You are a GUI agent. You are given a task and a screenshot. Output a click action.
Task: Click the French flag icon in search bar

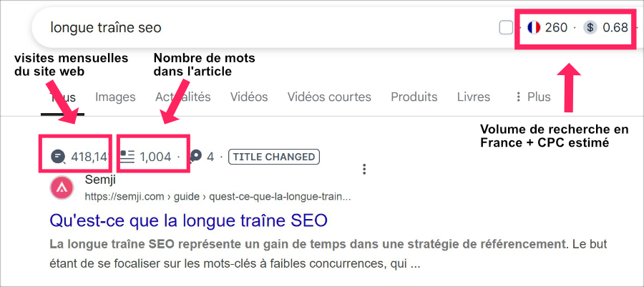534,27
